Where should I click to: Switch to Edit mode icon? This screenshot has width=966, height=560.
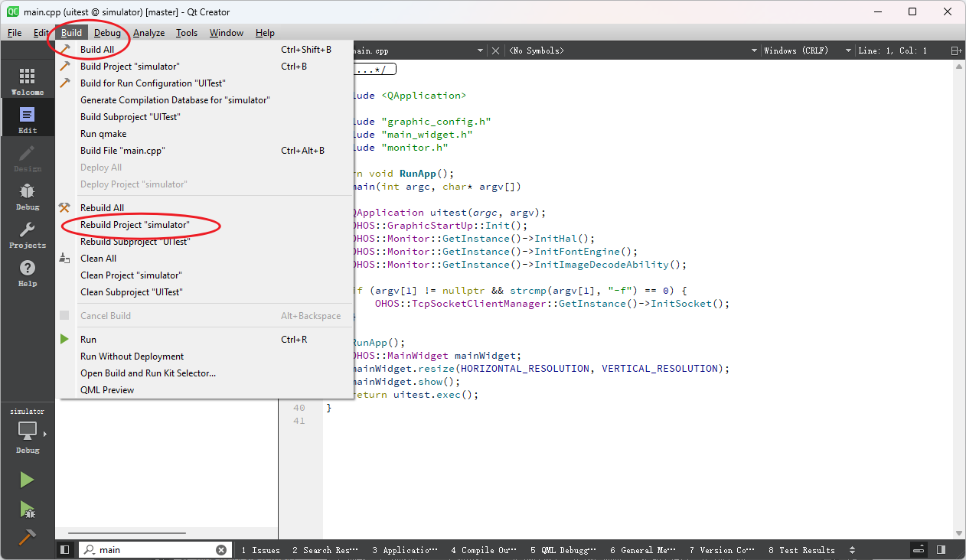click(x=27, y=119)
